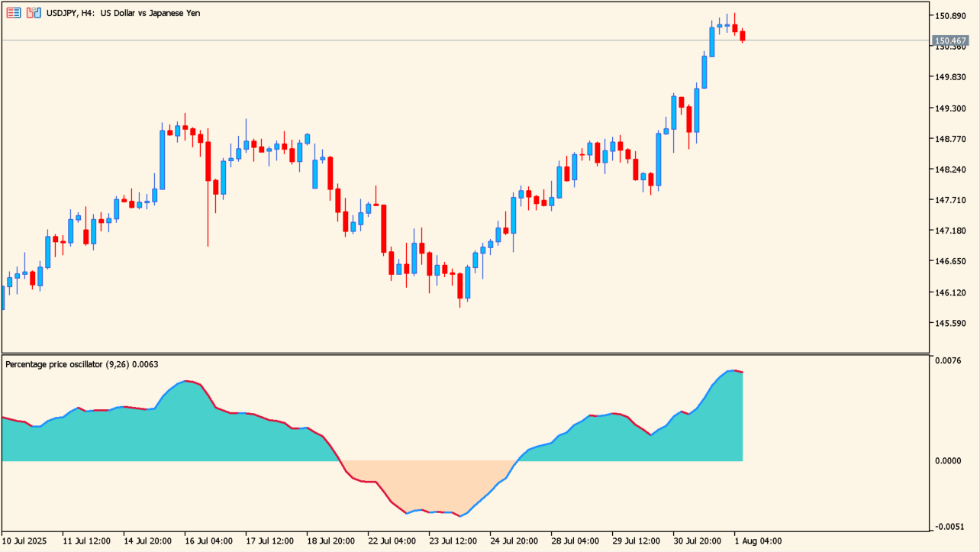Click the 150.890 price scale label

point(949,16)
